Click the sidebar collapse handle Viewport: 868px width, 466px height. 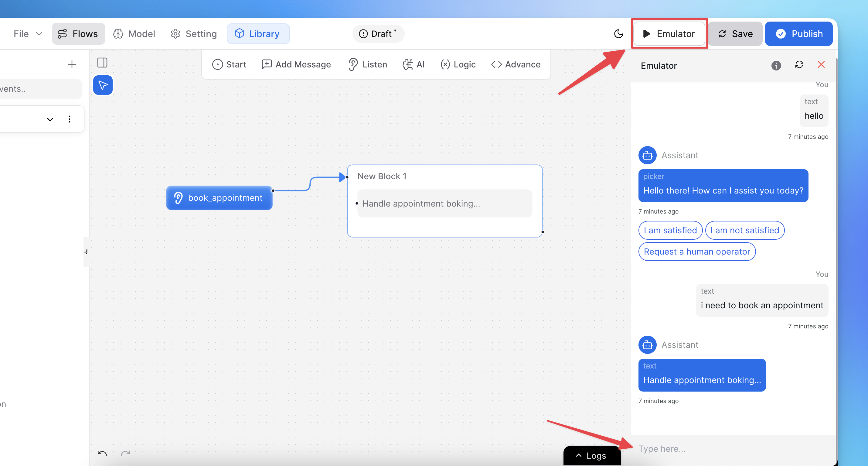86,252
